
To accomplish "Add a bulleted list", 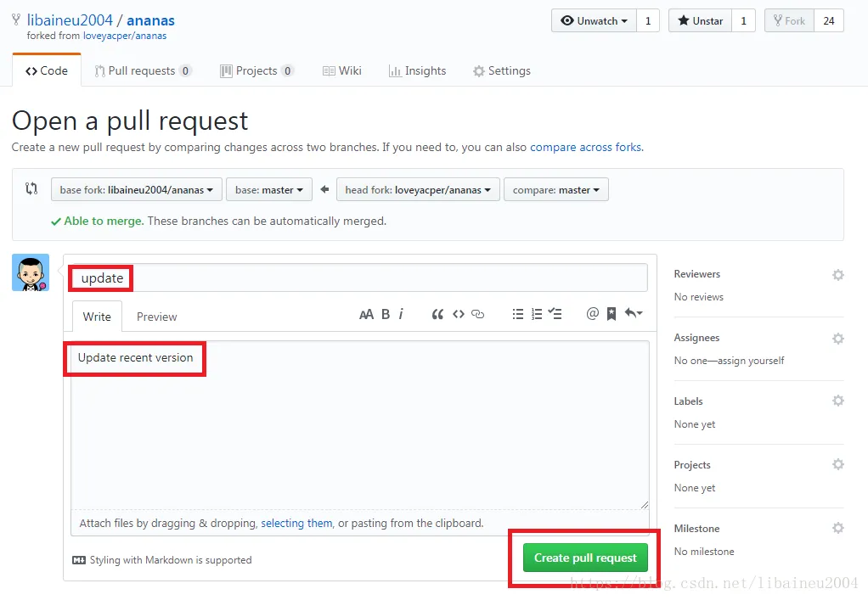I will (517, 314).
